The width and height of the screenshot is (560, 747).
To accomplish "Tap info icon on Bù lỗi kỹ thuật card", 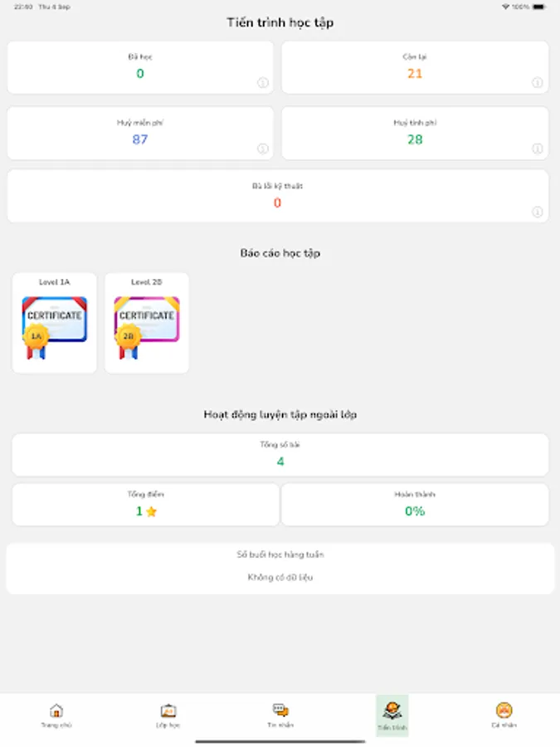I will [x=537, y=212].
